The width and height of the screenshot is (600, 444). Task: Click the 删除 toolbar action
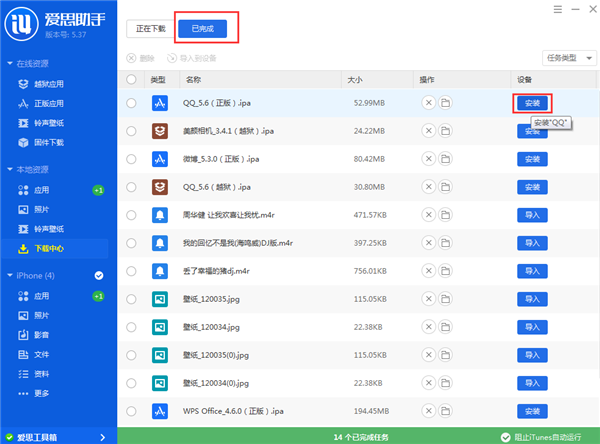[141, 58]
